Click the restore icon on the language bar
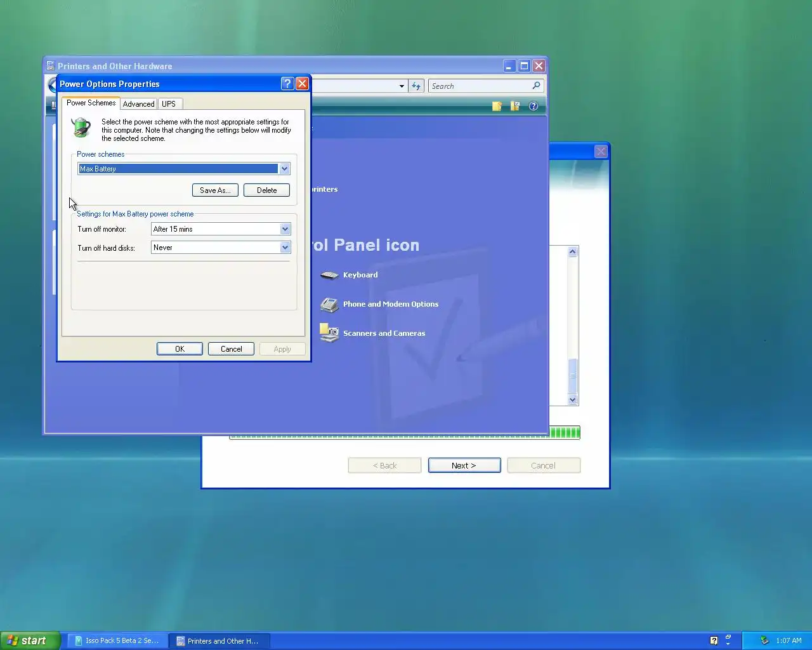 tap(728, 637)
